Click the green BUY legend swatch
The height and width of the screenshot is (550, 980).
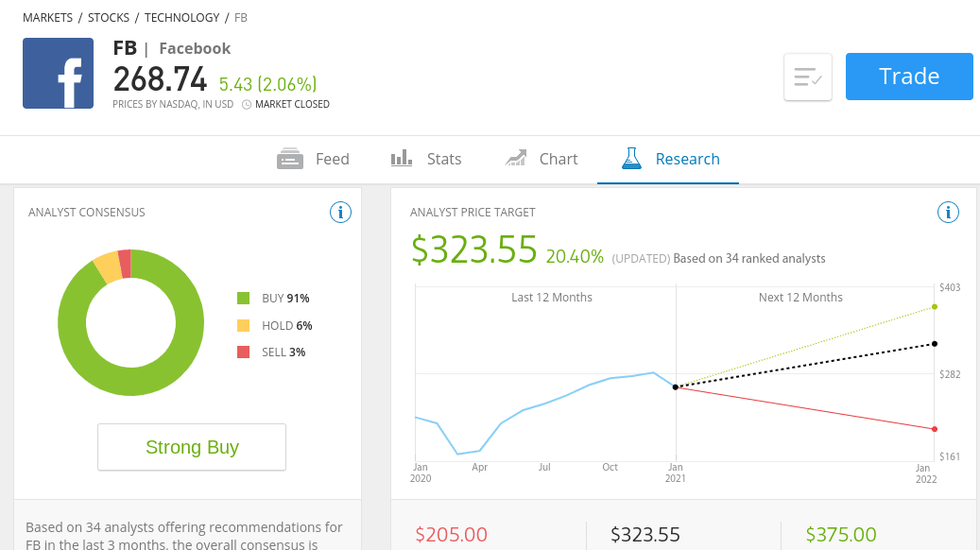click(243, 298)
